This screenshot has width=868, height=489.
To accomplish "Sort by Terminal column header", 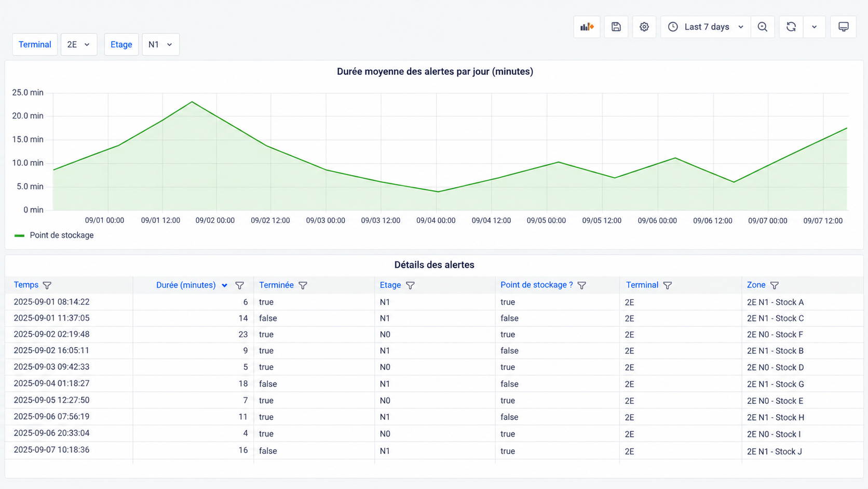I will click(642, 285).
